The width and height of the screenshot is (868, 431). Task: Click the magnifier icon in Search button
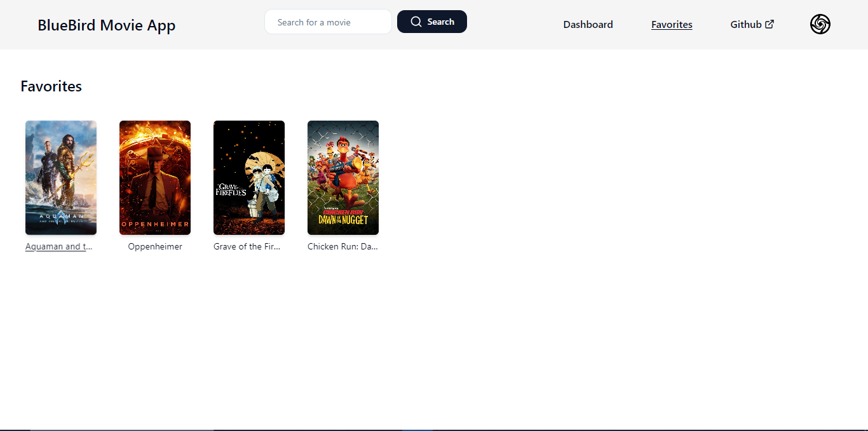pyautogui.click(x=416, y=22)
